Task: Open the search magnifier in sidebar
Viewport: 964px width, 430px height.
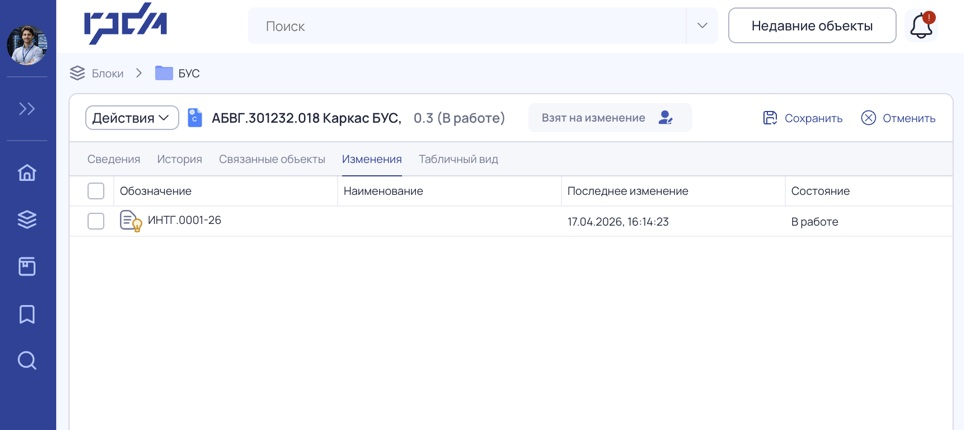Action: [x=26, y=360]
